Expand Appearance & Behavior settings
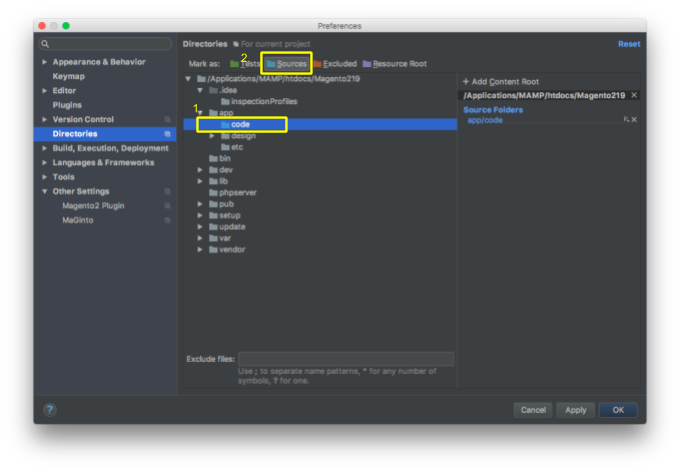Image resolution: width=680 pixels, height=472 pixels. coord(44,62)
